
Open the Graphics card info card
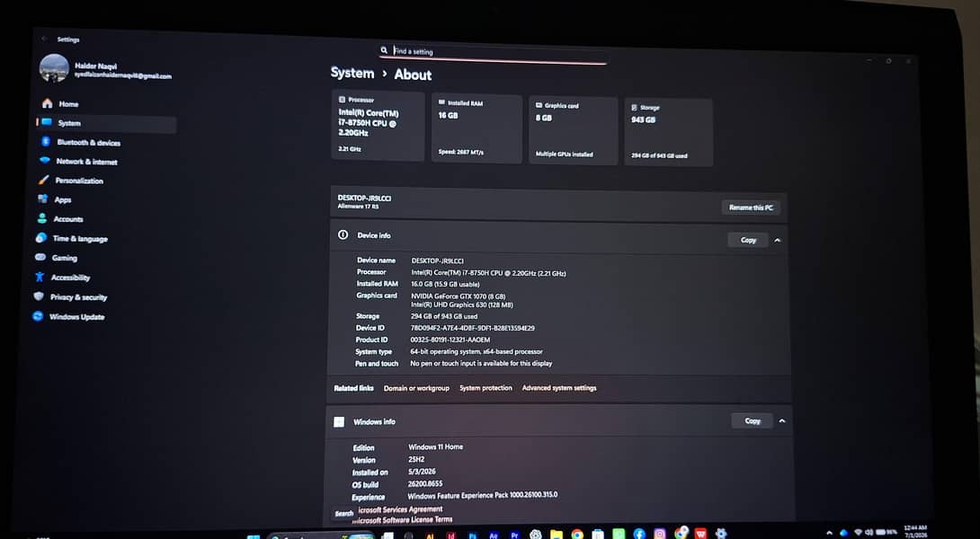click(x=573, y=130)
